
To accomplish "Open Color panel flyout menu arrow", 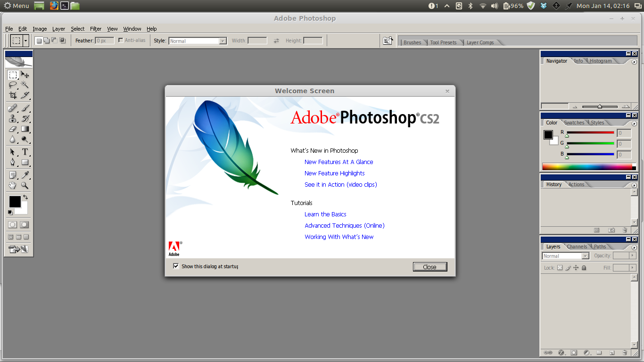I will coord(634,123).
